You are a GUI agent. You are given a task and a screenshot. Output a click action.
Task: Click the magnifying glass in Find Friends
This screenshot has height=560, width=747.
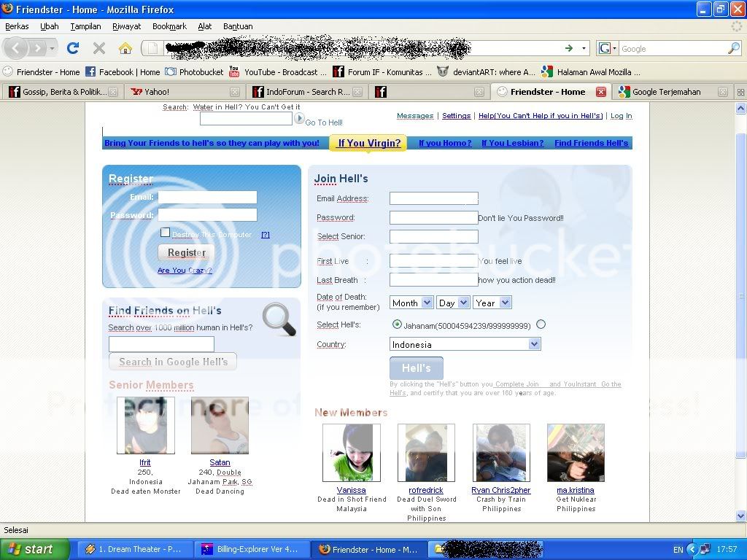(279, 319)
